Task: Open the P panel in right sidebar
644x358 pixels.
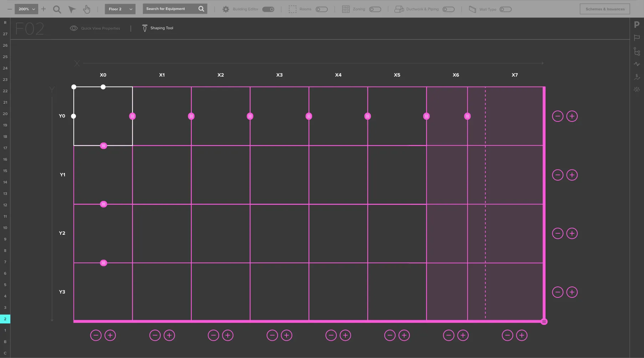Action: point(637,25)
